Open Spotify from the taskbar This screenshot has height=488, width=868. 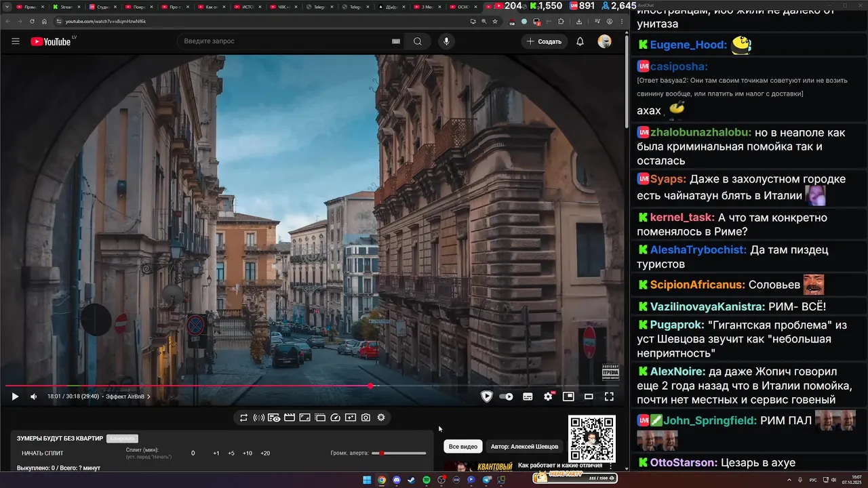pyautogui.click(x=427, y=480)
